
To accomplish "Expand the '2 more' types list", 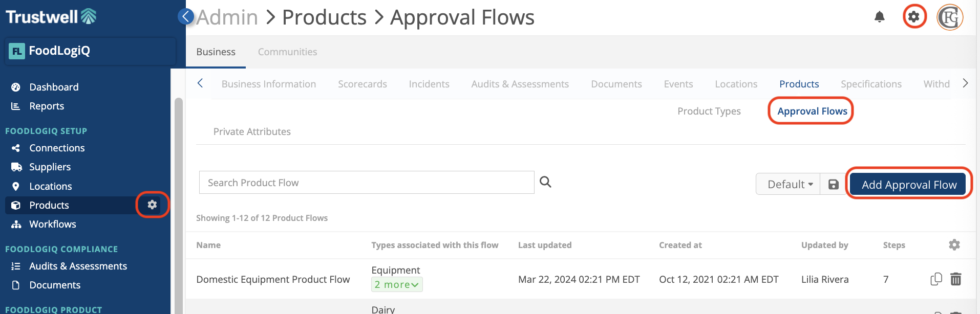I will tap(396, 285).
